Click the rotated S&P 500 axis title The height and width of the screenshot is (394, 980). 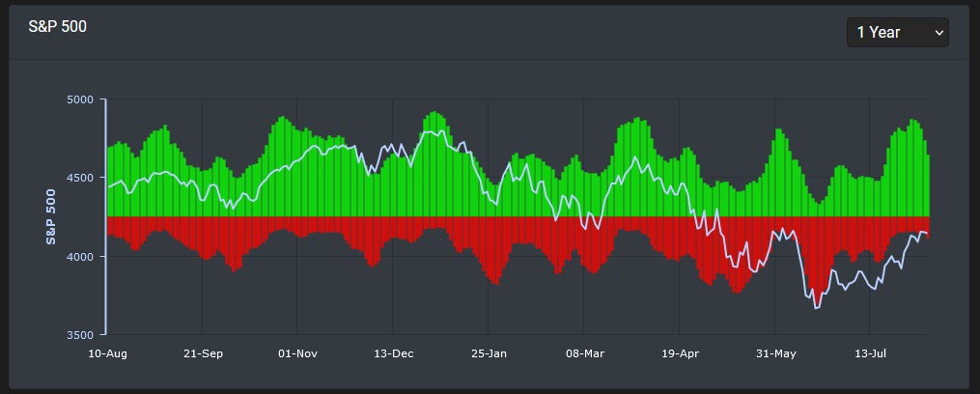50,216
